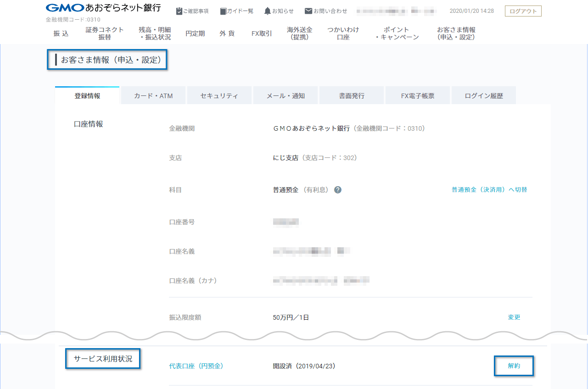Click the お知らせ bell icon
The height and width of the screenshot is (389, 588).
(267, 11)
